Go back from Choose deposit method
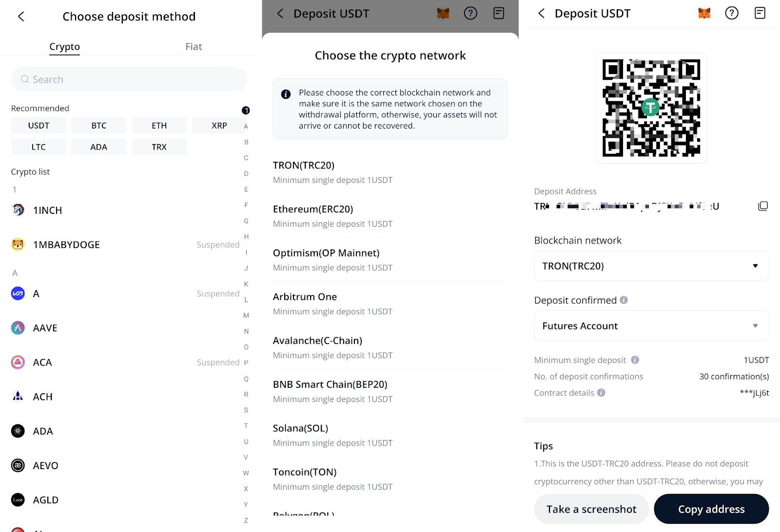780x532 pixels. tap(21, 17)
